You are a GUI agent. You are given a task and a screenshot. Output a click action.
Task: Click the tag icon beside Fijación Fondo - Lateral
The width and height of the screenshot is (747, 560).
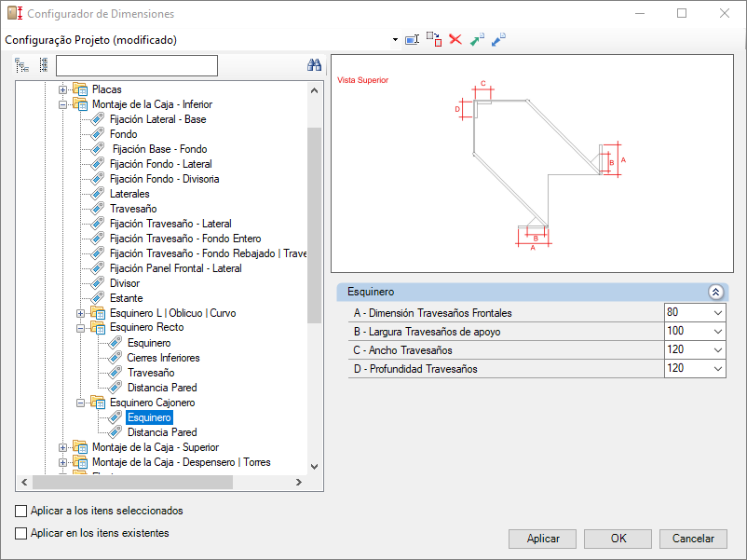coord(97,164)
